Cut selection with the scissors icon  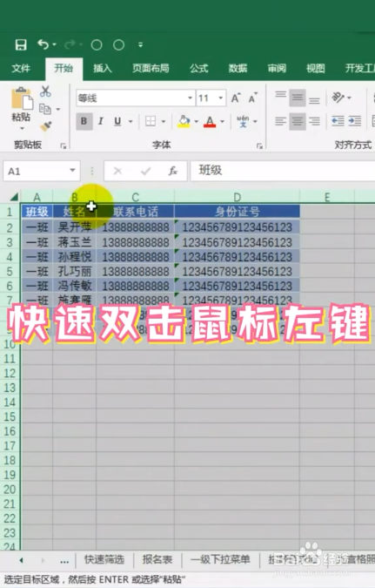(45, 91)
